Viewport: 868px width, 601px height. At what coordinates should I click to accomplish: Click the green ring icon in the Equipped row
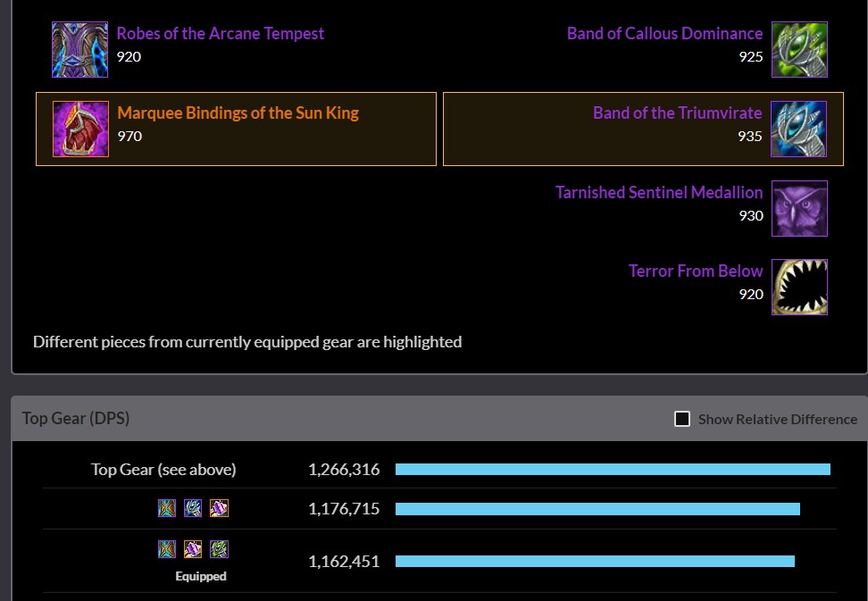pos(219,549)
